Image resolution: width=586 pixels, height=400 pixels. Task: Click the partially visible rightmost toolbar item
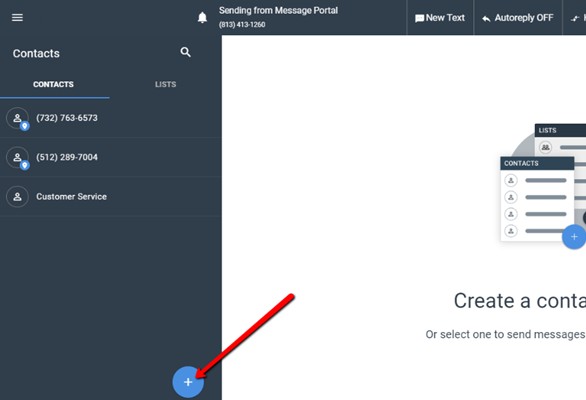(x=574, y=18)
